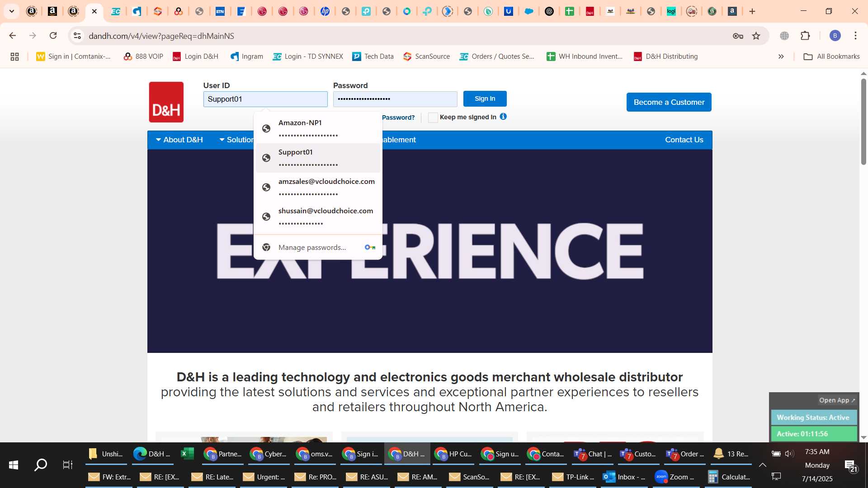
Task: Close the active tab
Action: click(94, 11)
